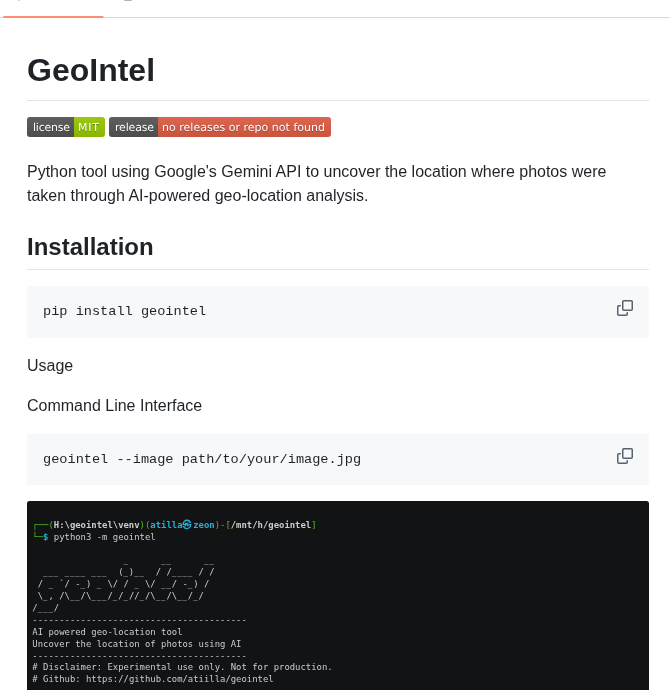670x690 pixels.
Task: Copy the geointel --image command
Action: click(x=625, y=456)
